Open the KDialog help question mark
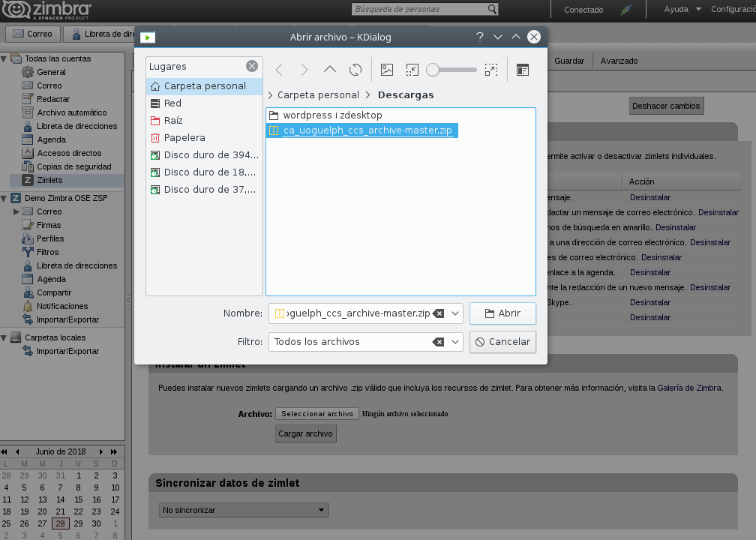The image size is (756, 540). click(x=479, y=37)
